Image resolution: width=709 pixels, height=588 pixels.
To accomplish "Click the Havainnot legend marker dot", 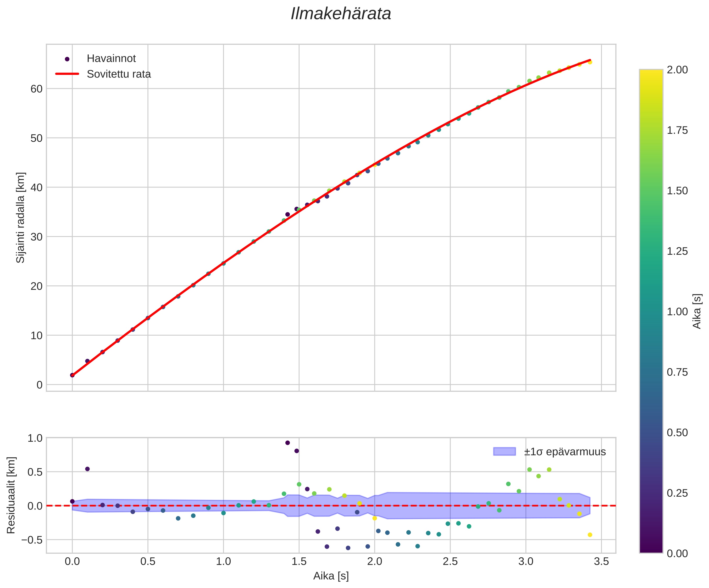I will (x=67, y=59).
